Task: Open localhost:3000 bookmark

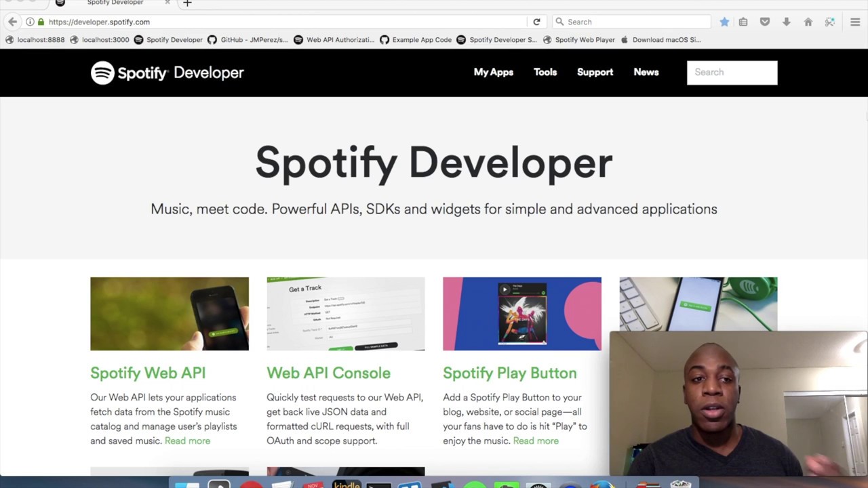Action: pos(99,39)
